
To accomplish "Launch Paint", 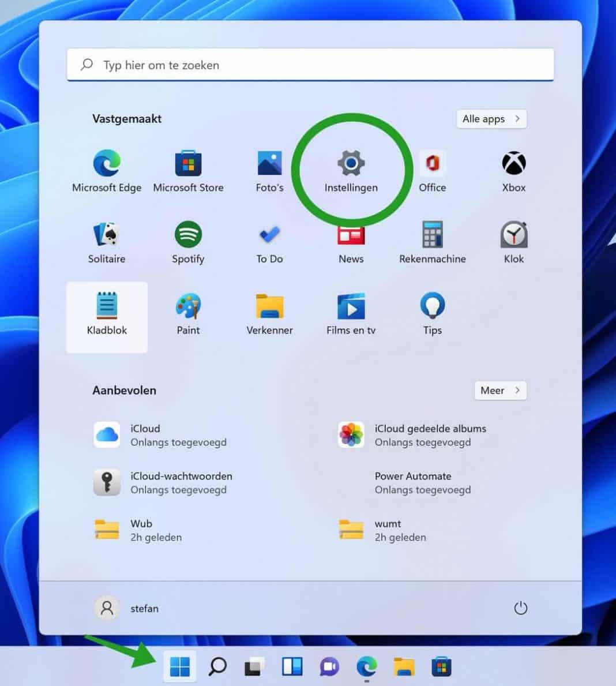I will [188, 314].
